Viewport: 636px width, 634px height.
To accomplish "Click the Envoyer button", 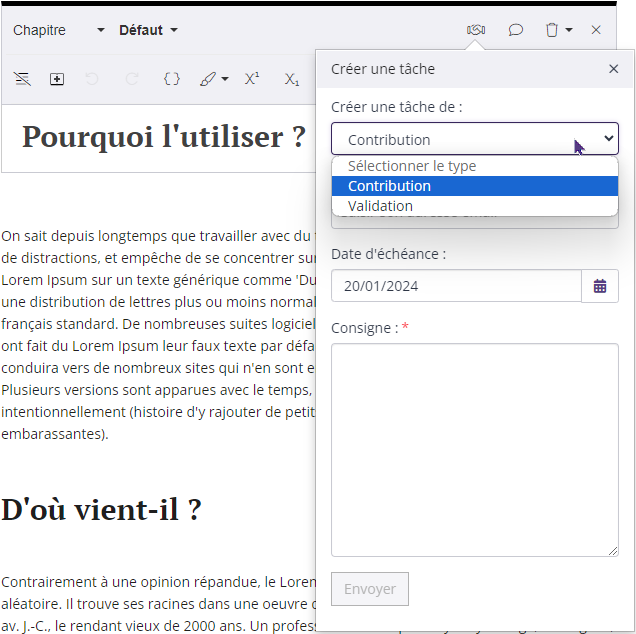I will (370, 589).
